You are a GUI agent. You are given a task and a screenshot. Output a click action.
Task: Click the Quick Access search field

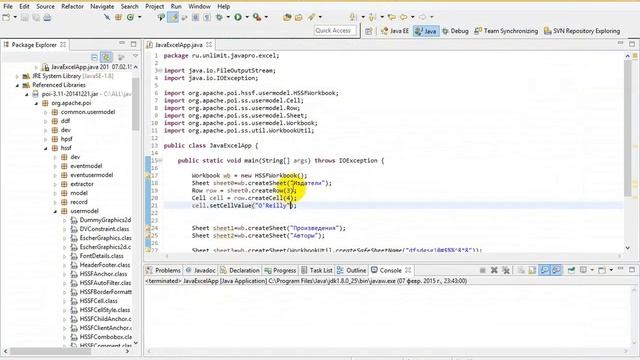click(x=335, y=31)
